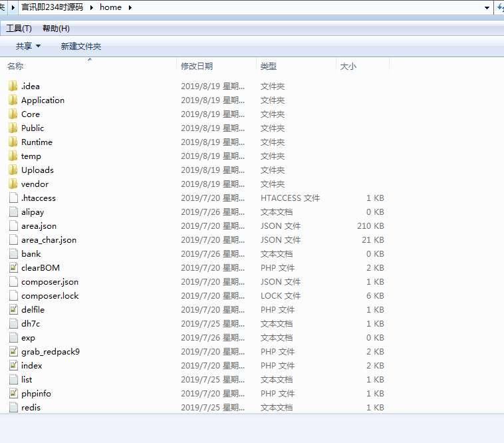Click the delfile PHP file icon
Viewport: 504px width, 443px height.
13,310
